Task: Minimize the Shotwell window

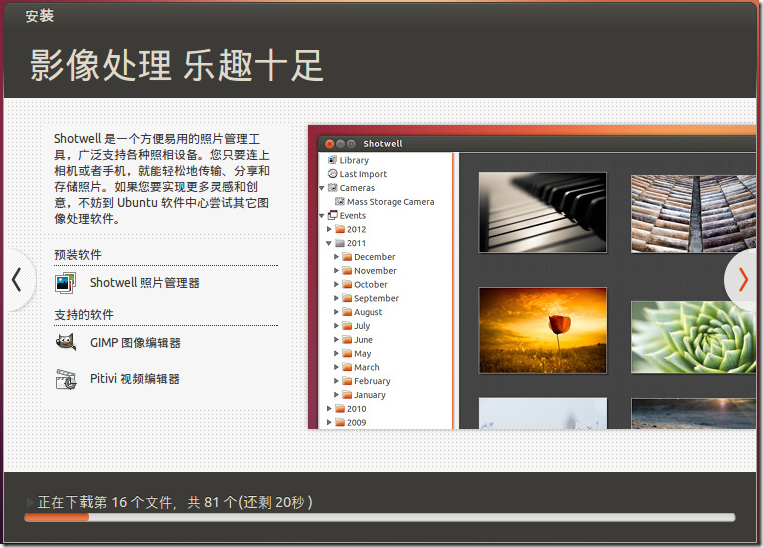Action: click(340, 144)
